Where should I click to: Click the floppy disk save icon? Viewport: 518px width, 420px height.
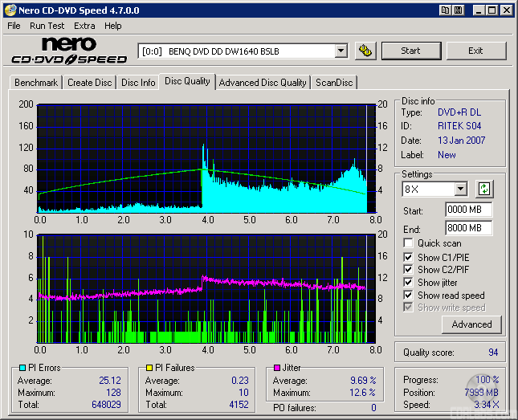pyautogui.click(x=458, y=10)
